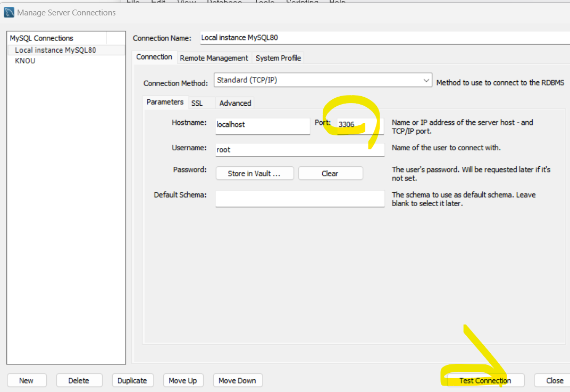Open the Remote Management tab
This screenshot has height=392, width=570.
click(x=214, y=58)
